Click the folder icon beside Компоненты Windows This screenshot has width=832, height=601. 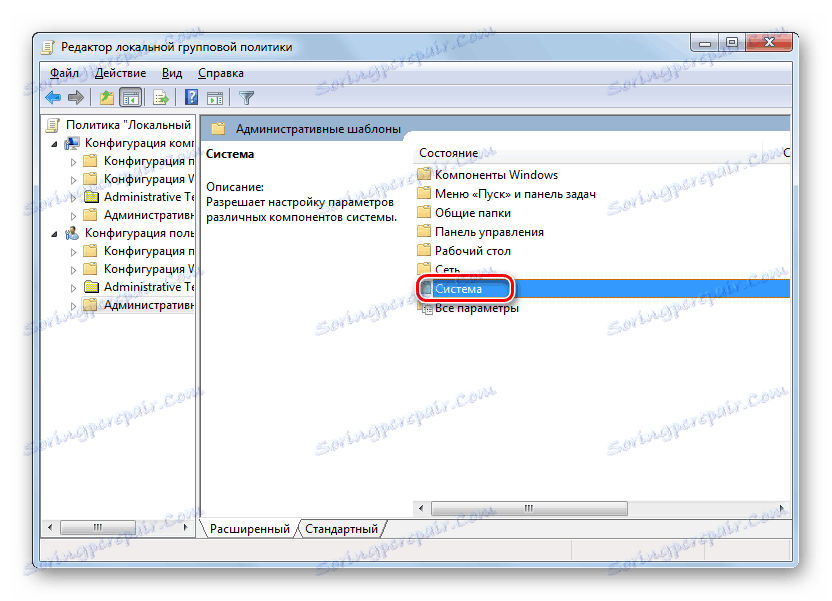coord(424,174)
